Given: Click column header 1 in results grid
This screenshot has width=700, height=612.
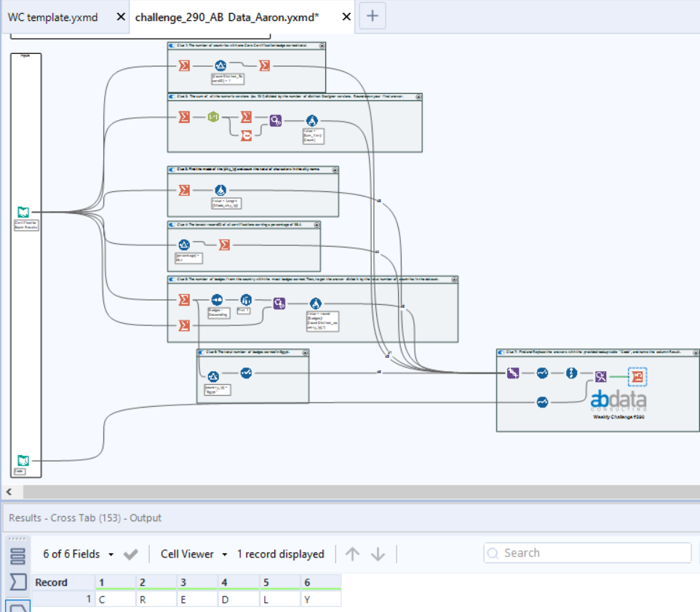Looking at the screenshot, I should tap(116, 583).
